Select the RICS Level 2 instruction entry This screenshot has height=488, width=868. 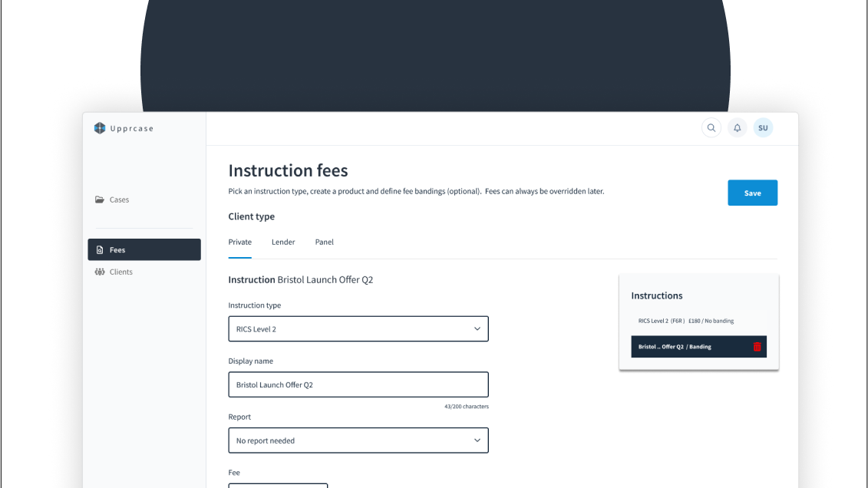click(x=686, y=321)
